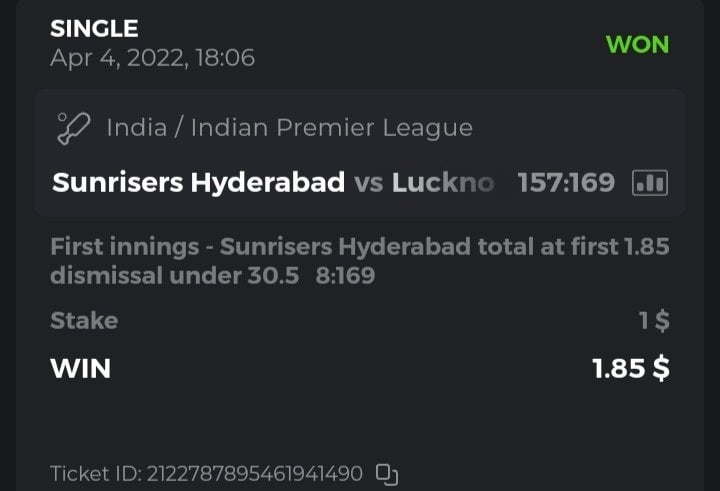Tap the 157:169 match score
Image resolution: width=720 pixels, height=491 pixels.
click(x=566, y=184)
